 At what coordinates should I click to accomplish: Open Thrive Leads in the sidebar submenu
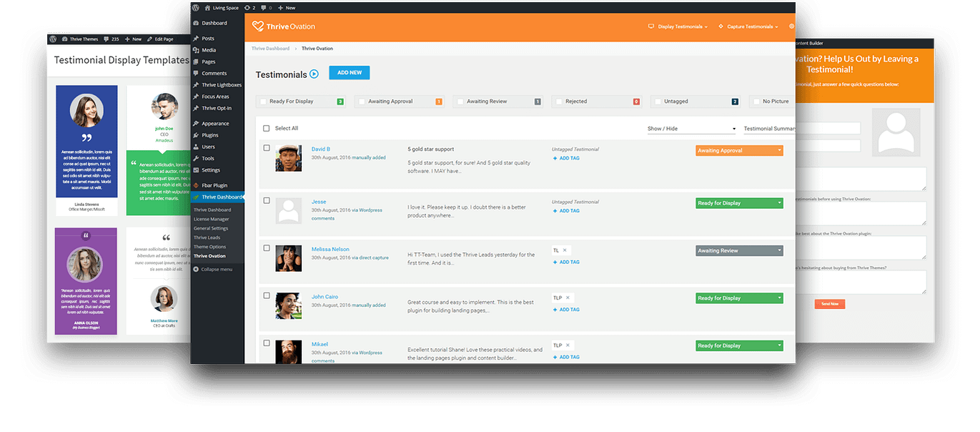(207, 237)
